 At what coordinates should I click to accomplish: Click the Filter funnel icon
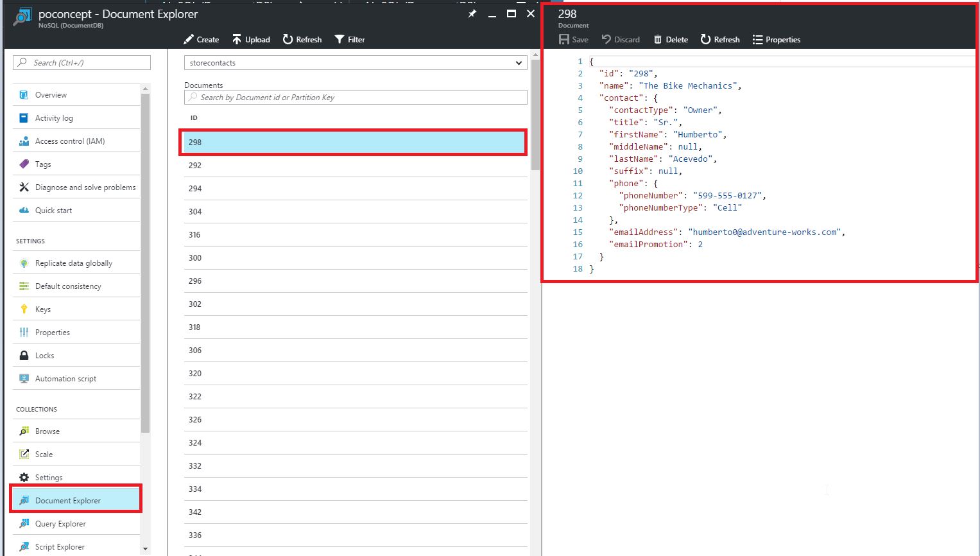tap(340, 40)
